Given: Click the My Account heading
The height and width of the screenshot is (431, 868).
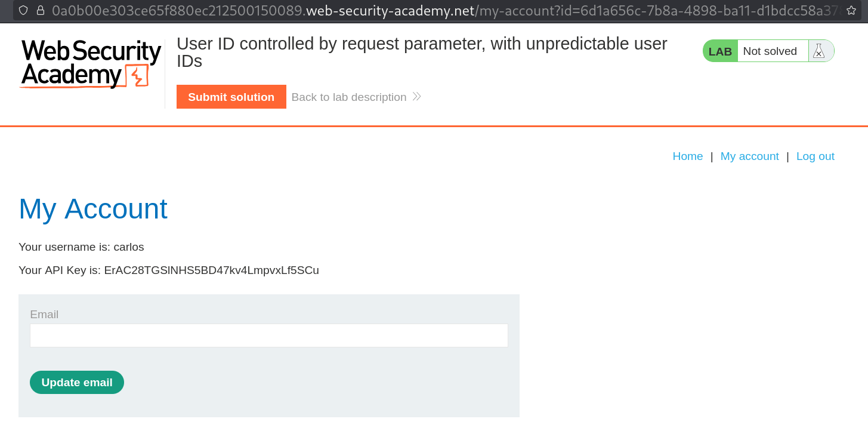Looking at the screenshot, I should point(93,208).
